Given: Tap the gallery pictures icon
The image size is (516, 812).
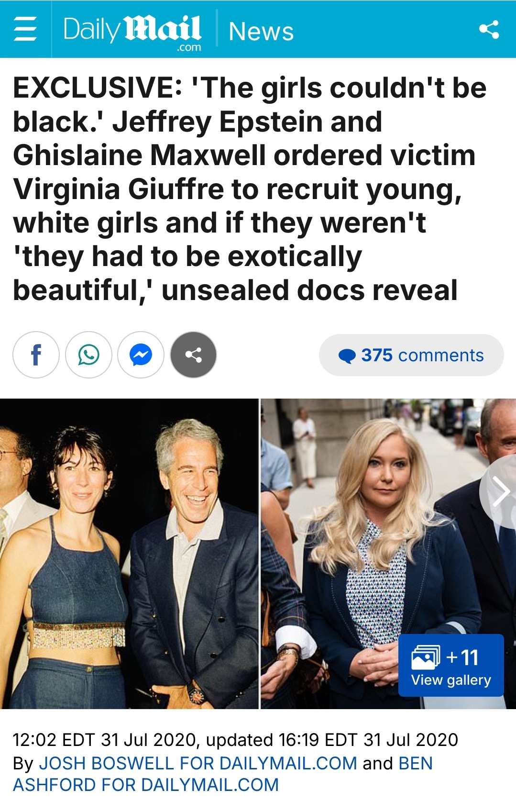Looking at the screenshot, I should [x=426, y=657].
